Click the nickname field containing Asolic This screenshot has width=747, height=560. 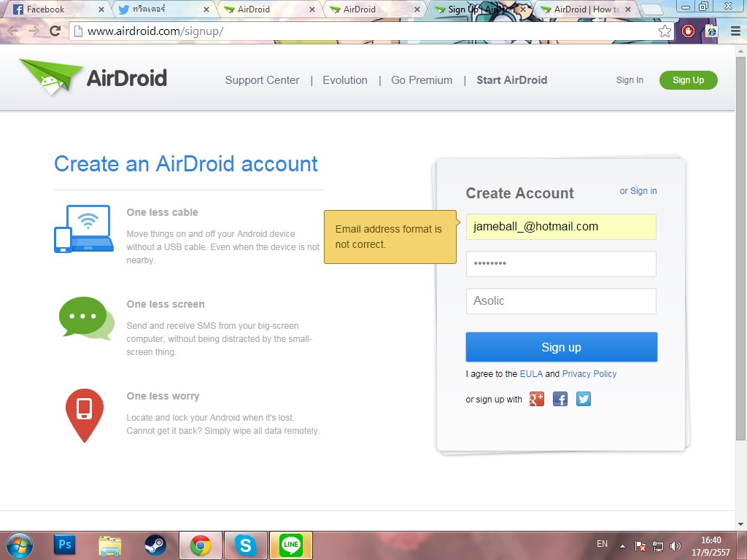click(561, 301)
